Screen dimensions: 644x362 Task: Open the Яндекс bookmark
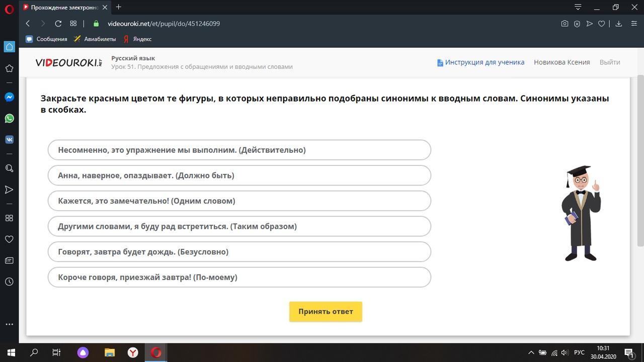tap(137, 39)
